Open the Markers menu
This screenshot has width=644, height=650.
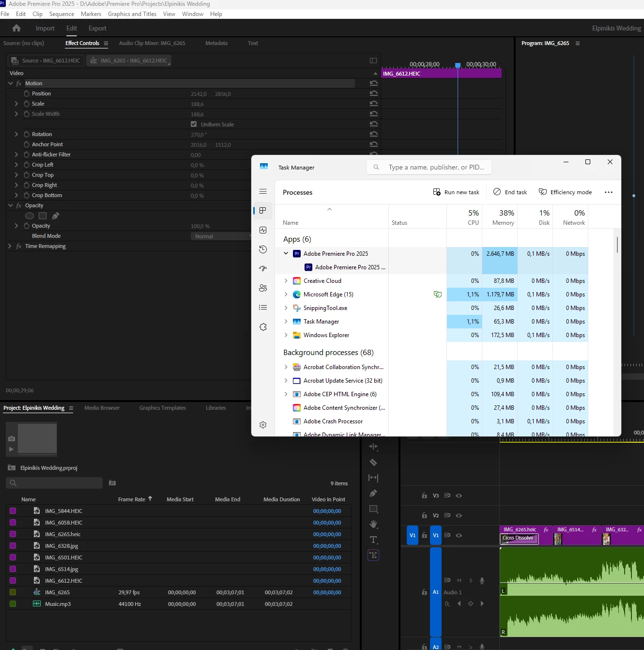(91, 14)
